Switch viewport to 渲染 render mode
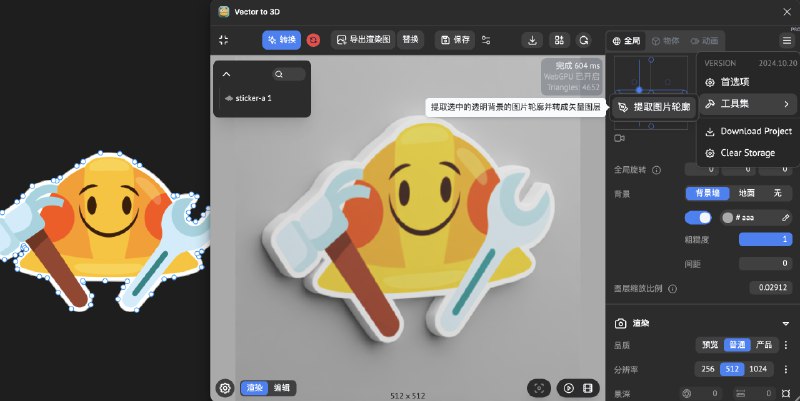Viewport: 800px width, 401px height. (x=254, y=388)
